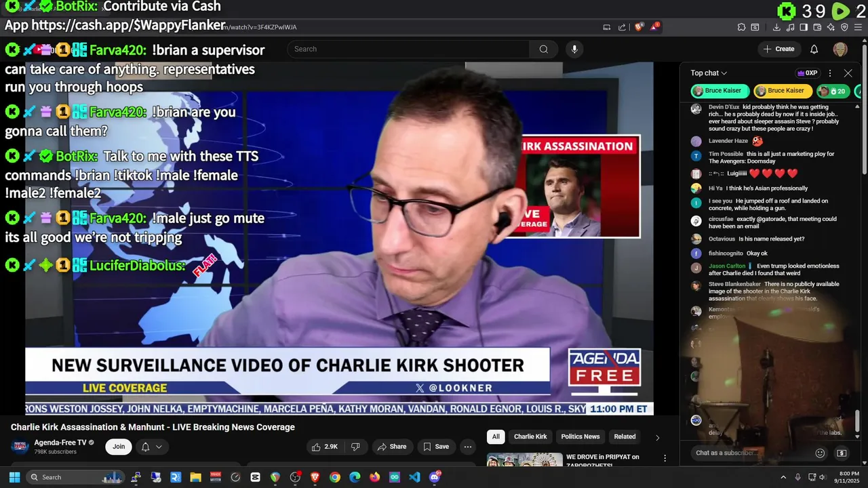Viewport: 868px width, 488px height.
Task: Open Brave Wallet icon
Action: 817,27
